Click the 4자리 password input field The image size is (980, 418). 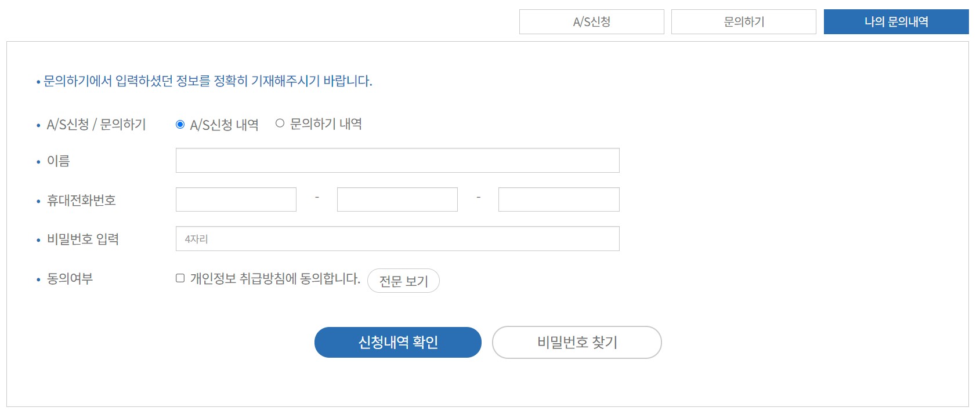pos(397,238)
